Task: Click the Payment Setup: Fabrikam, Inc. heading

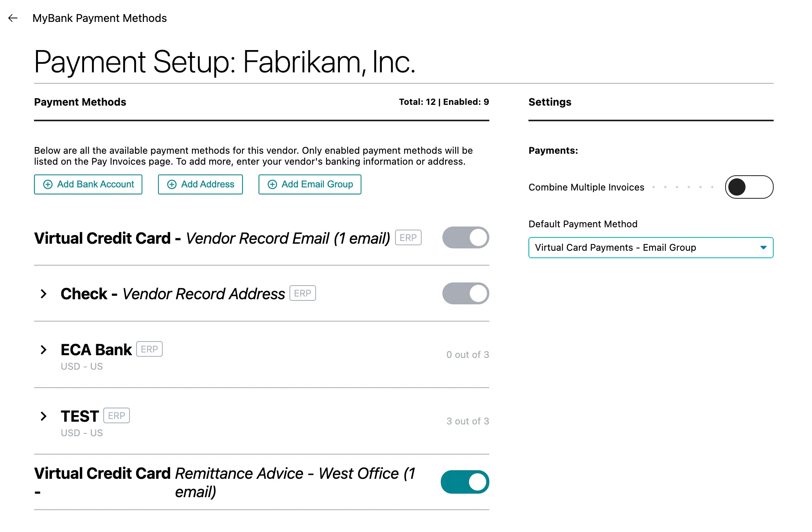Action: coord(225,62)
